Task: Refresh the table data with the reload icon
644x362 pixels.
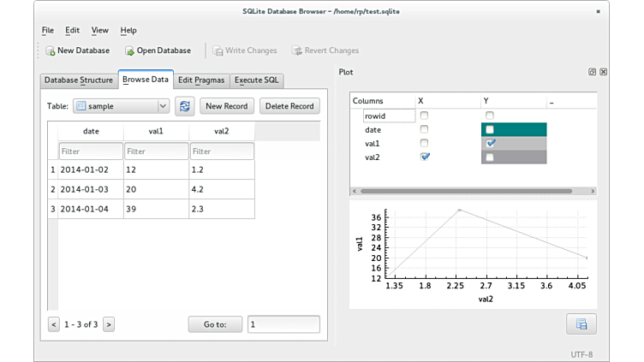Action: (184, 106)
